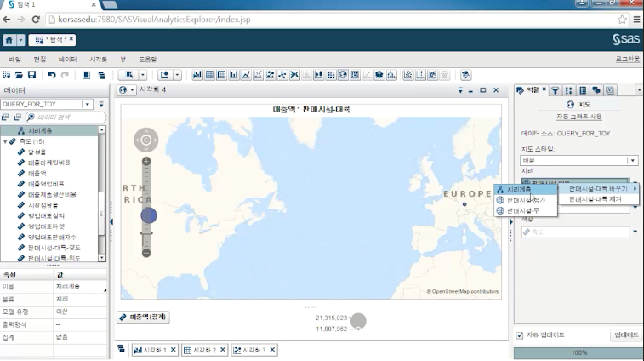The height and width of the screenshot is (361, 644).
Task: Open the Filter funnel tab in right panel
Action: click(x=555, y=89)
